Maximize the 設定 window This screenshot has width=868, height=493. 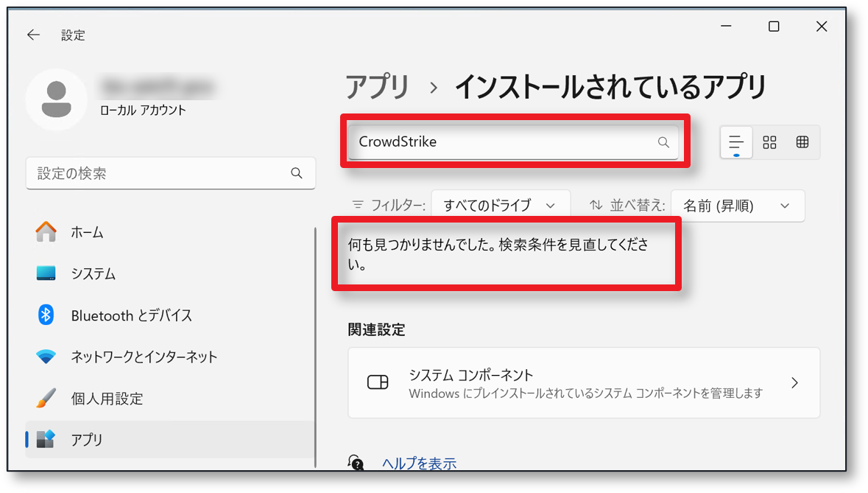(774, 26)
